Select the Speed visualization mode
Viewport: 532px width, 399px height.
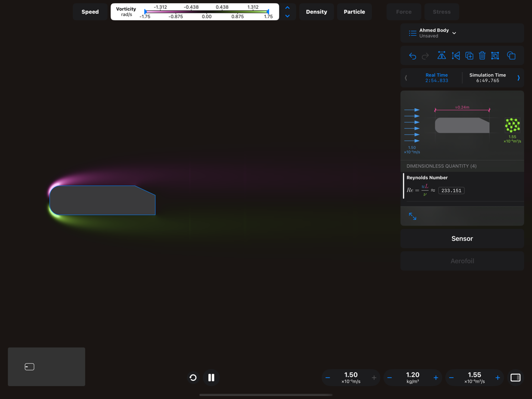tap(89, 11)
